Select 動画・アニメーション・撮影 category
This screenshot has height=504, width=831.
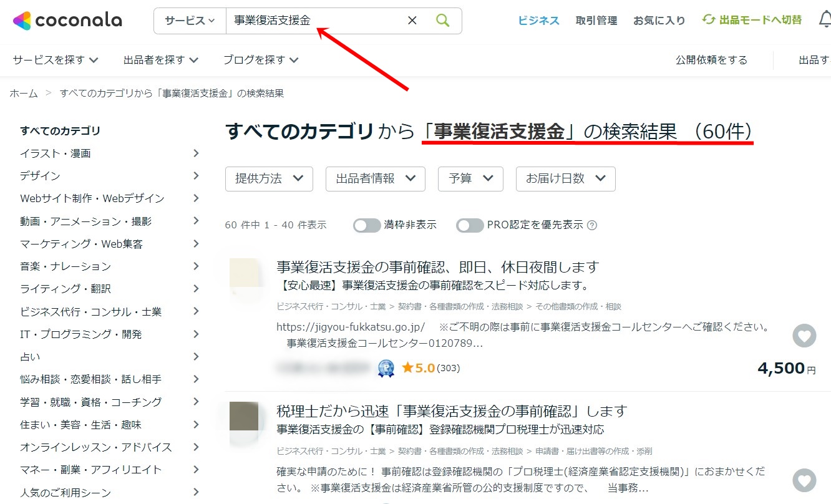85,221
